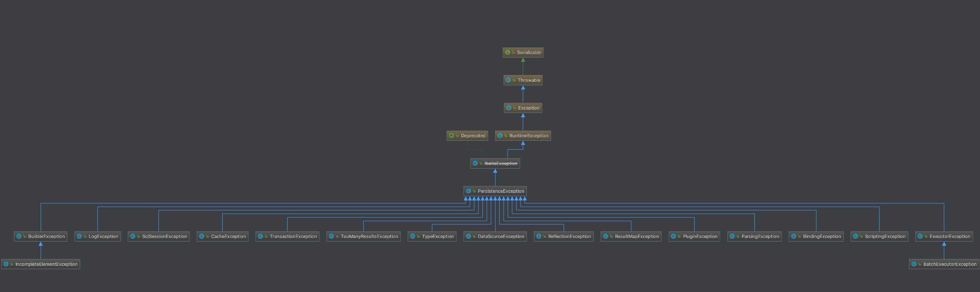This screenshot has width=980, height=292.
Task: Click the ExecutorException class icon
Action: pyautogui.click(x=920, y=236)
